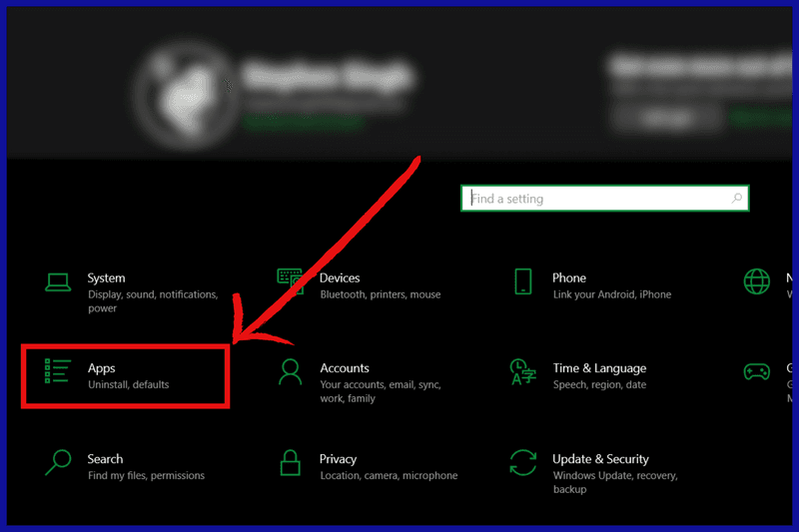Click the Apps list icon
The image size is (799, 532).
[58, 371]
